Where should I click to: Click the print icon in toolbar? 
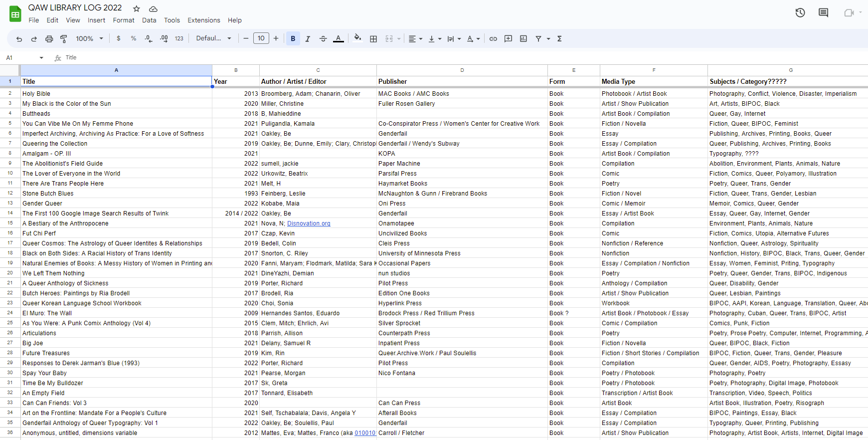(x=49, y=38)
